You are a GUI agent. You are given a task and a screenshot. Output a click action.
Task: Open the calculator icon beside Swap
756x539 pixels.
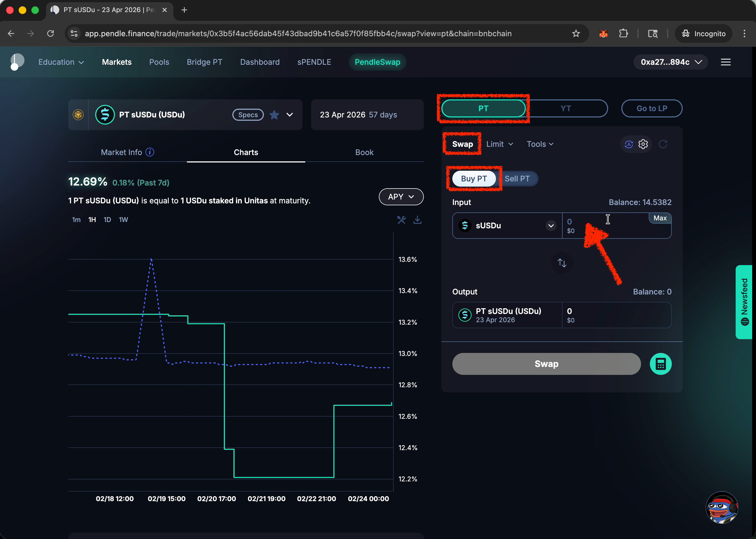tap(660, 364)
